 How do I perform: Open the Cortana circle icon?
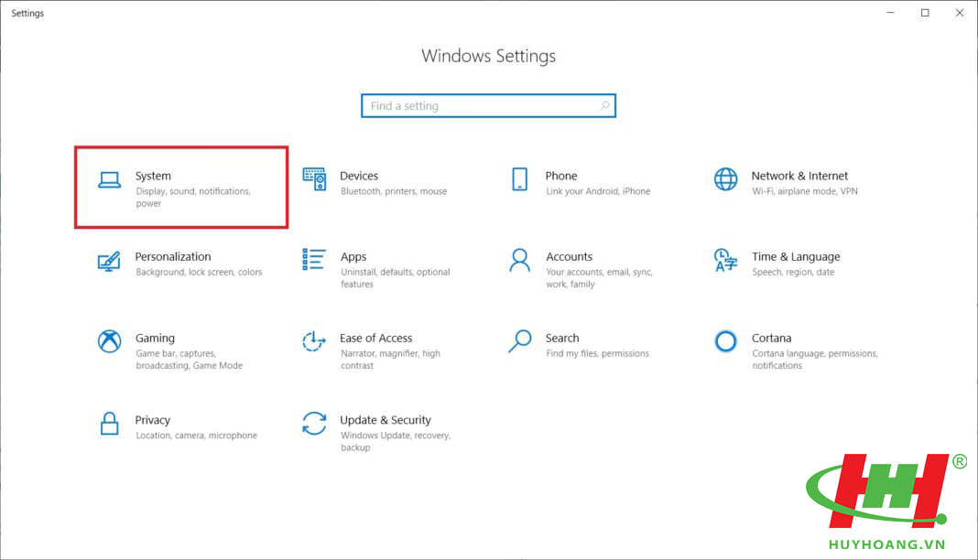click(x=725, y=340)
